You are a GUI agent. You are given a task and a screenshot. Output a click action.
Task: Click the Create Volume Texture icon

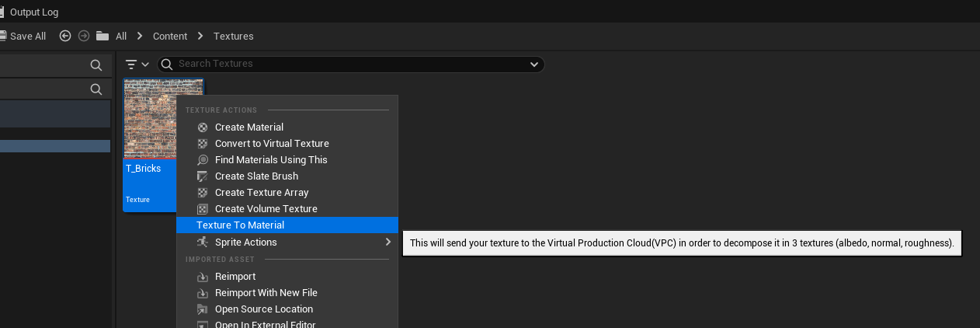coord(203,209)
